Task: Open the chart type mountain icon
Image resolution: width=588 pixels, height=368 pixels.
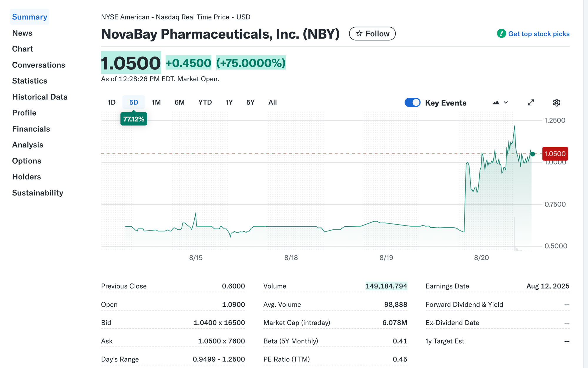Action: [x=496, y=102]
